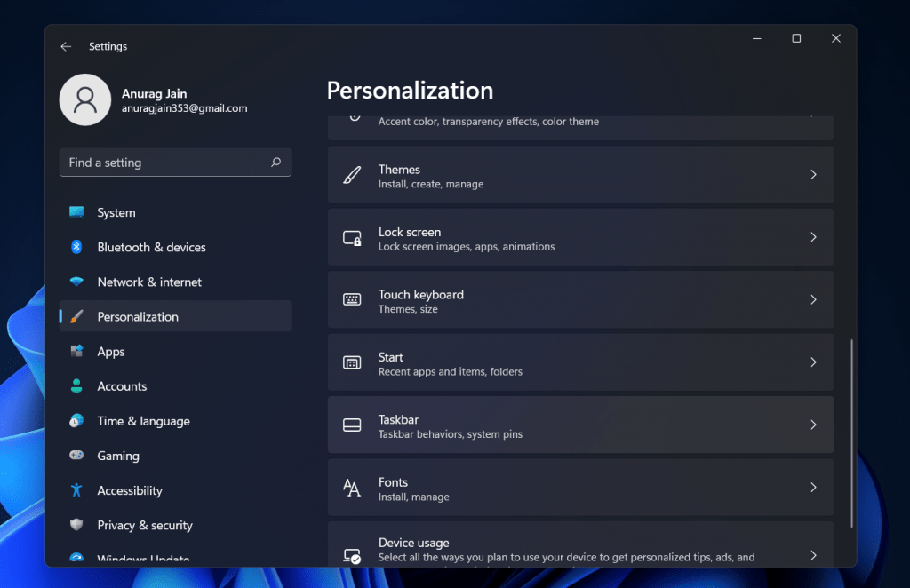Viewport: 910px width, 588px height.
Task: Click the user profile avatar picture
Action: 85,99
